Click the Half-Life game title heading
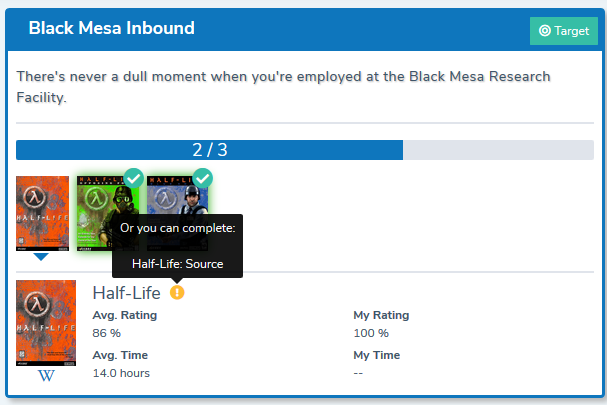Image resolution: width=607 pixels, height=405 pixels. (x=127, y=293)
